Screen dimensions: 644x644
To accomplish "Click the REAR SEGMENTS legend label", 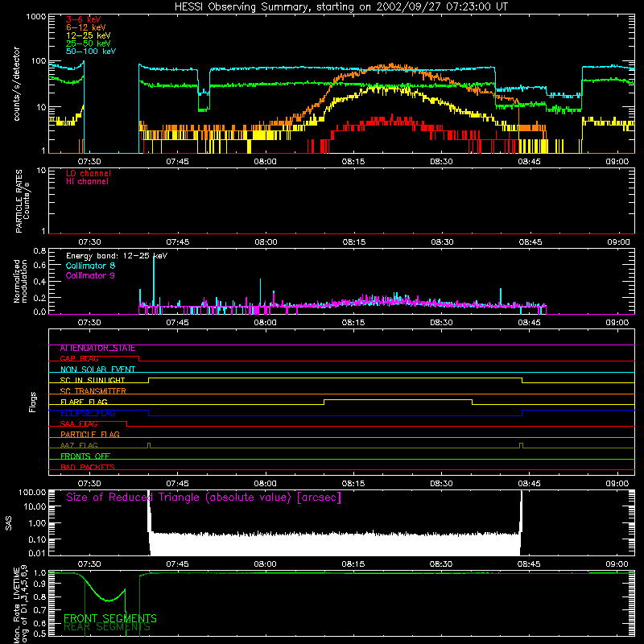I will pyautogui.click(x=107, y=627).
